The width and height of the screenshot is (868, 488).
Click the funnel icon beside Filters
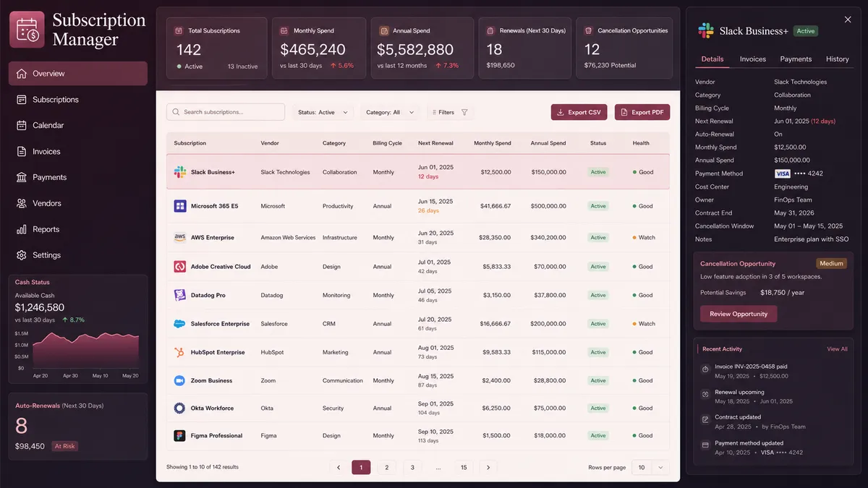(x=464, y=112)
